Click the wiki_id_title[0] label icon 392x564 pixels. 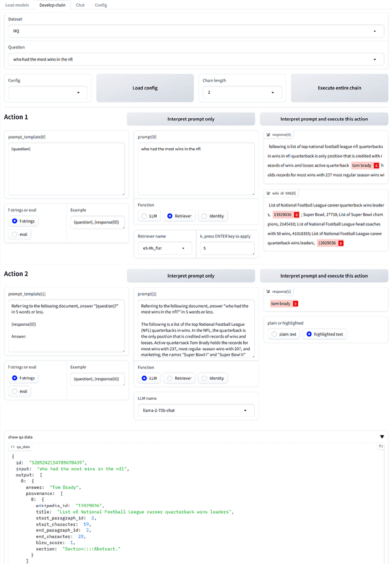268,193
